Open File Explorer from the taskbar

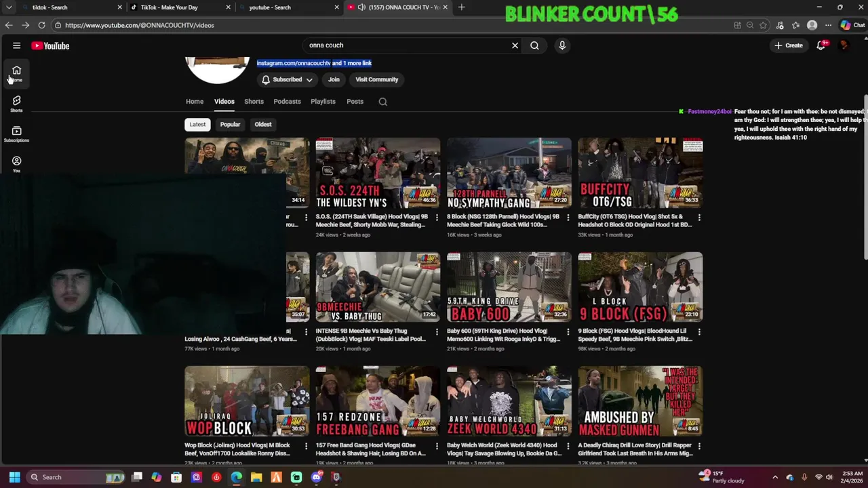(256, 477)
